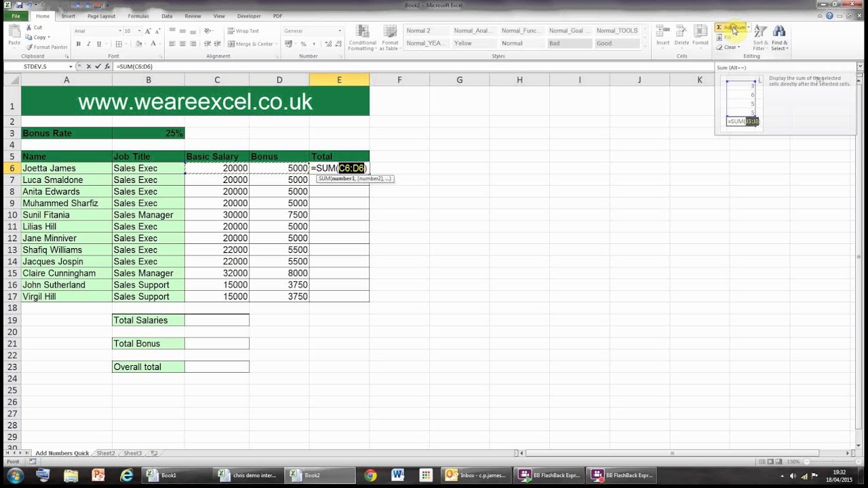This screenshot has height=488, width=868.
Task: Open the Insert ribbon tab
Action: [68, 16]
